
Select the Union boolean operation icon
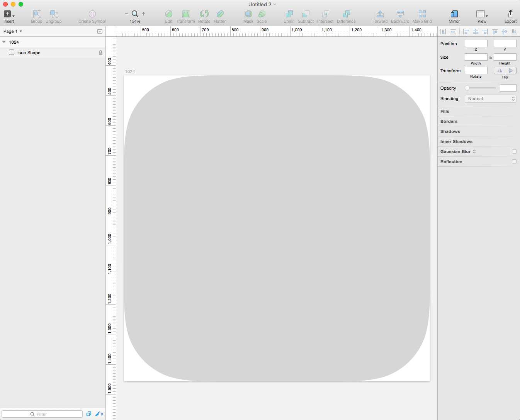289,14
